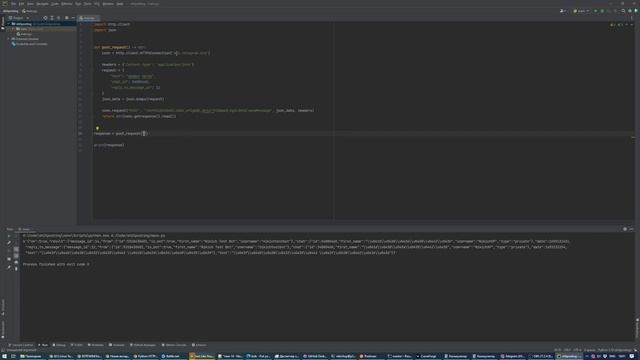Image resolution: width=640 pixels, height=360 pixels.
Task: Open the Services tool window tab
Action: click(199, 345)
